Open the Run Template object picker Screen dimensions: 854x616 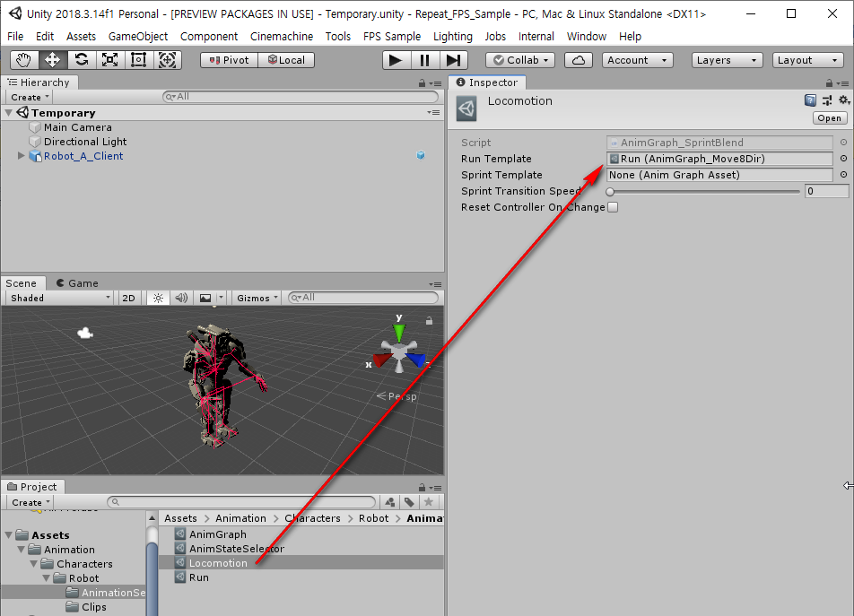(x=843, y=159)
